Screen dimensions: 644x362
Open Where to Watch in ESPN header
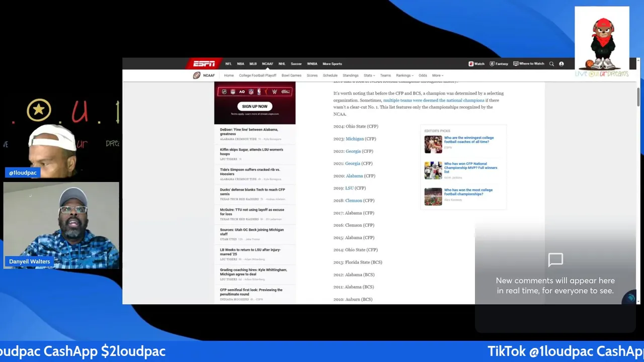tap(529, 64)
